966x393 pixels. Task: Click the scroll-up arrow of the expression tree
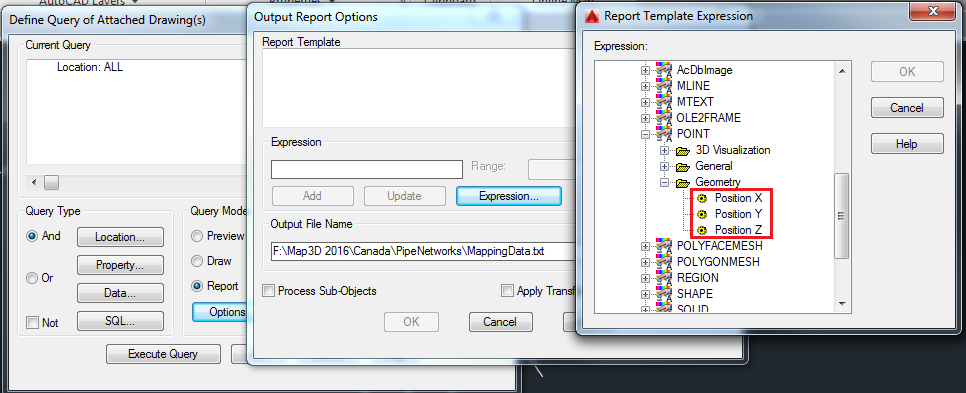842,70
